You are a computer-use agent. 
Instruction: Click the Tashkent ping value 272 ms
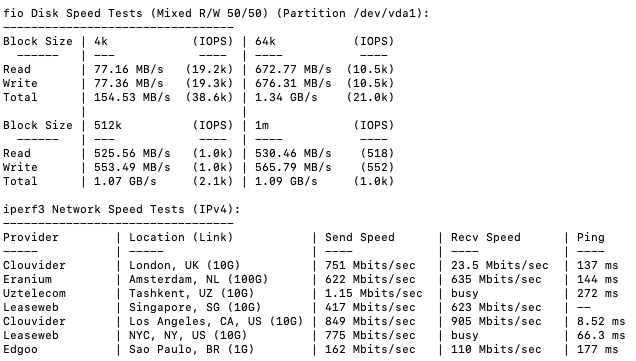[597, 293]
